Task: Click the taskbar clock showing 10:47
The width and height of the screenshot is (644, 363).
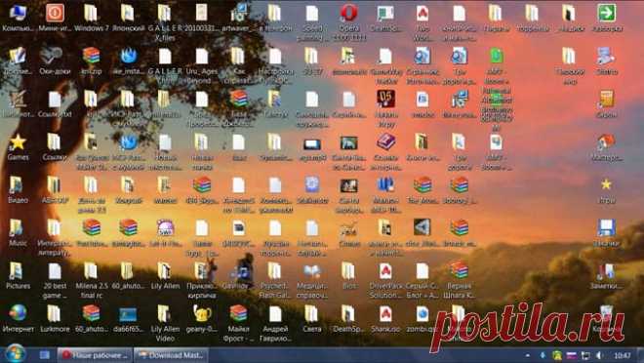Action: click(x=623, y=355)
